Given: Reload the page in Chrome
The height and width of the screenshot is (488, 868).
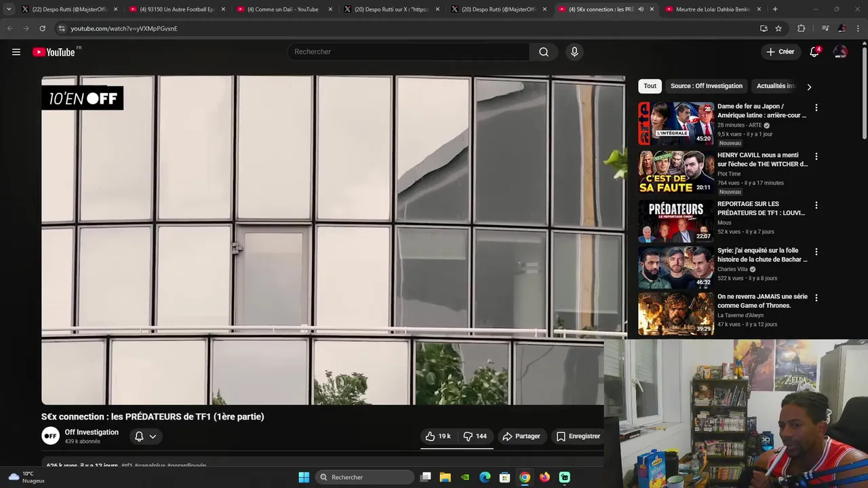Looking at the screenshot, I should [x=42, y=28].
